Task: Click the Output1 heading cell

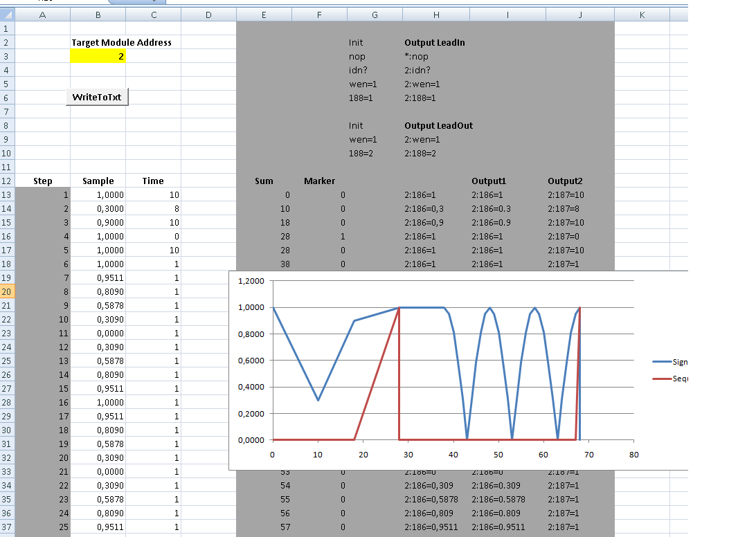Action: (x=489, y=181)
